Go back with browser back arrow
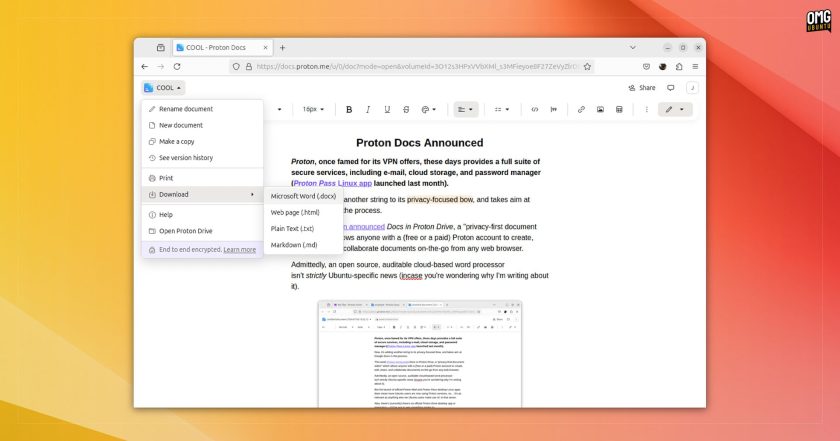The image size is (840, 441). pos(145,66)
